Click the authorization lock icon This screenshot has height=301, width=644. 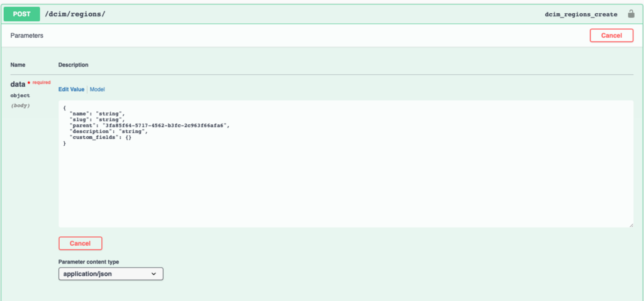[631, 14]
